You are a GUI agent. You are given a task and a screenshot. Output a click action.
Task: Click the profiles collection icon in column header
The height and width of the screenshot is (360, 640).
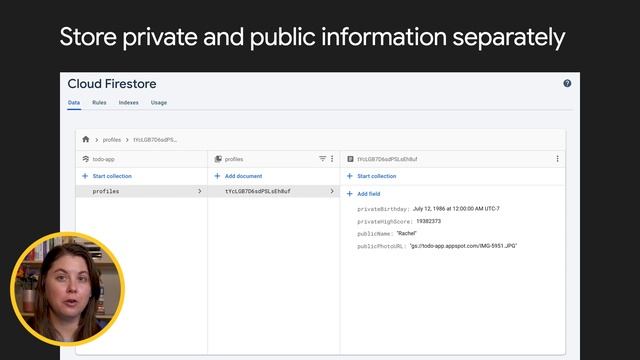coord(218,159)
